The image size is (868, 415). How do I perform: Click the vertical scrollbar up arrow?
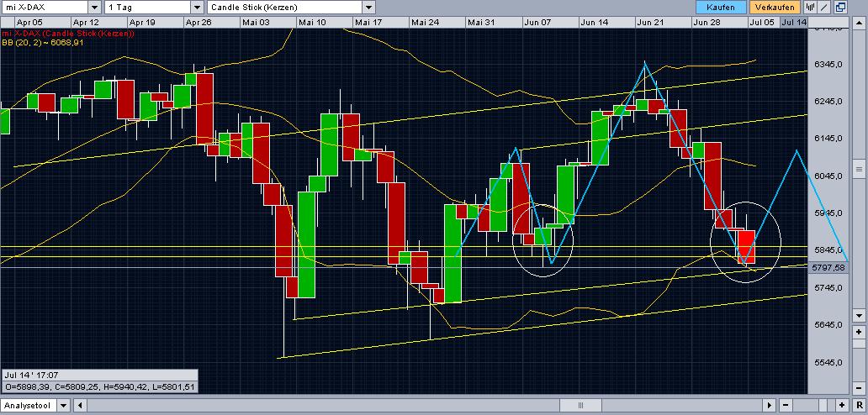(x=859, y=22)
